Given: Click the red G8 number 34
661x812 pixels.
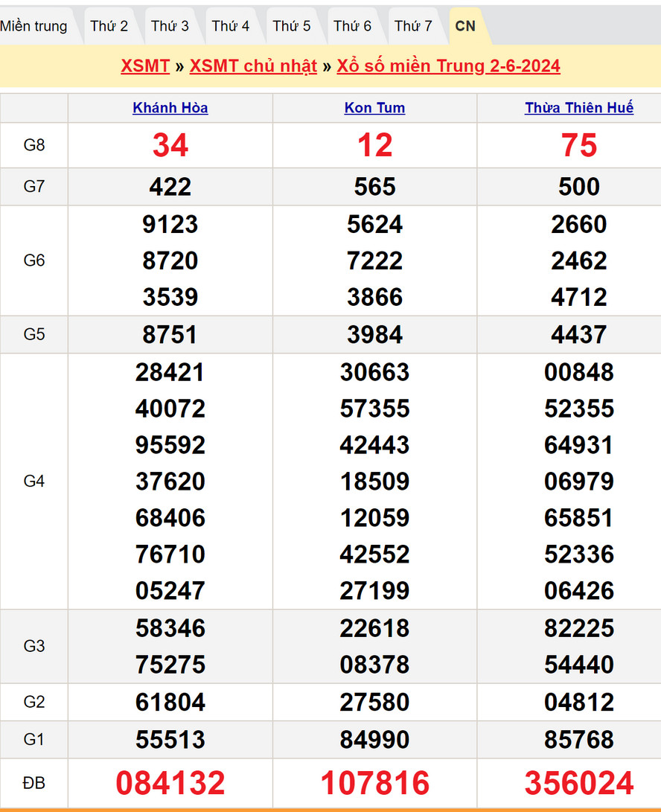Looking at the screenshot, I should pos(170,145).
